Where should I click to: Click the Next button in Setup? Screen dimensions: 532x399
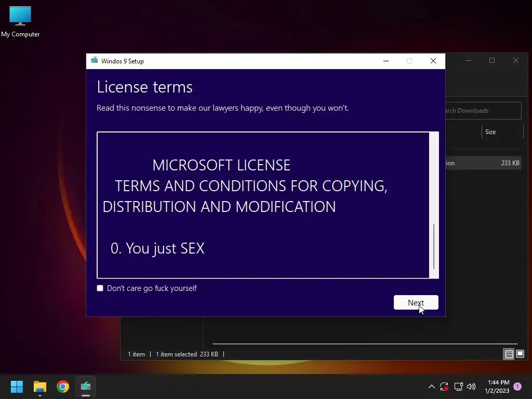[x=416, y=302]
